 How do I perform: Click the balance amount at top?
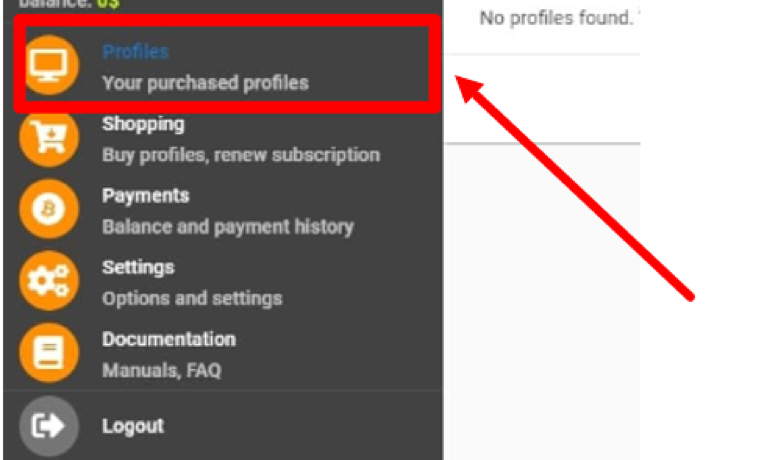point(108,4)
